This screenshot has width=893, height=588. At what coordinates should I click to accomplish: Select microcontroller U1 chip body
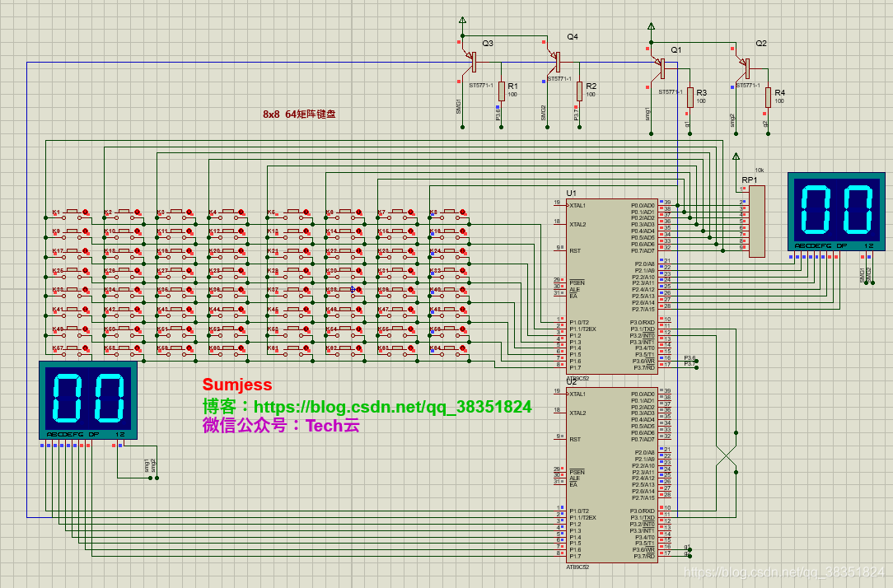pyautogui.click(x=612, y=287)
